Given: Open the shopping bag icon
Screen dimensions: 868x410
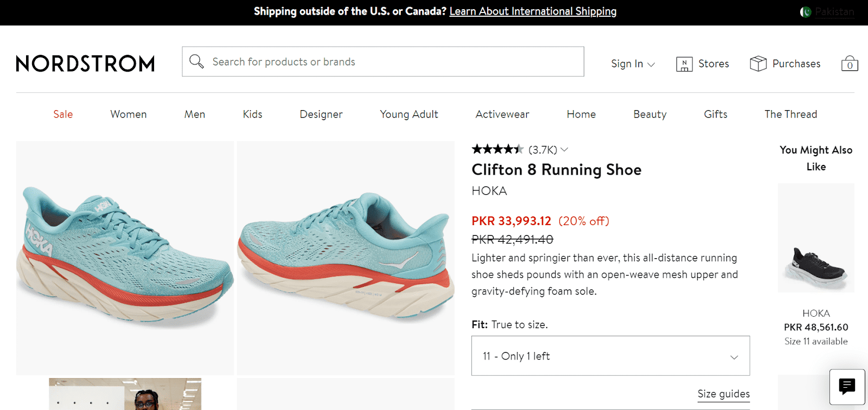Looking at the screenshot, I should 848,63.
